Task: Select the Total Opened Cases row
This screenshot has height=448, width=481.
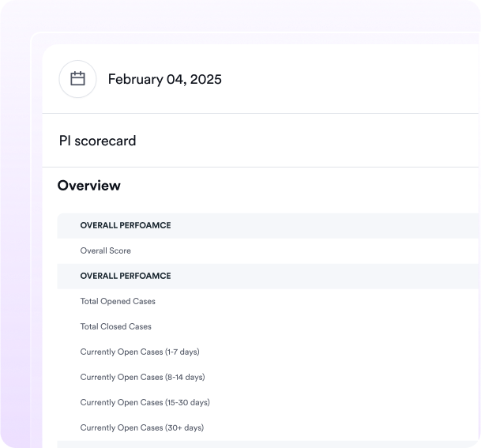Action: click(118, 301)
